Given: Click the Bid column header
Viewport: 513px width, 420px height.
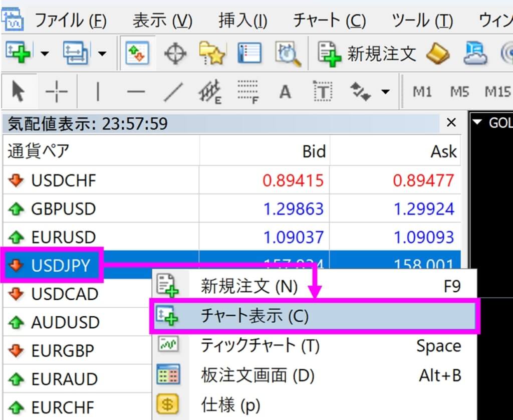Looking at the screenshot, I should click(265, 151).
